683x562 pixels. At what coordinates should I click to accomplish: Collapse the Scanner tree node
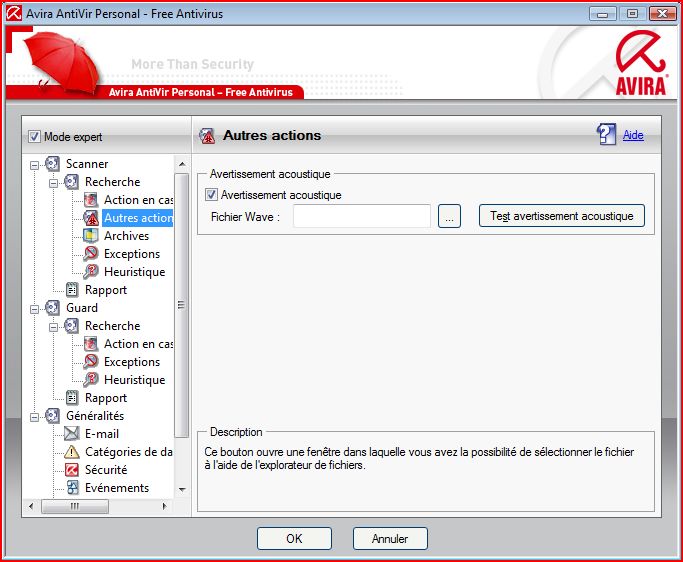(34, 165)
